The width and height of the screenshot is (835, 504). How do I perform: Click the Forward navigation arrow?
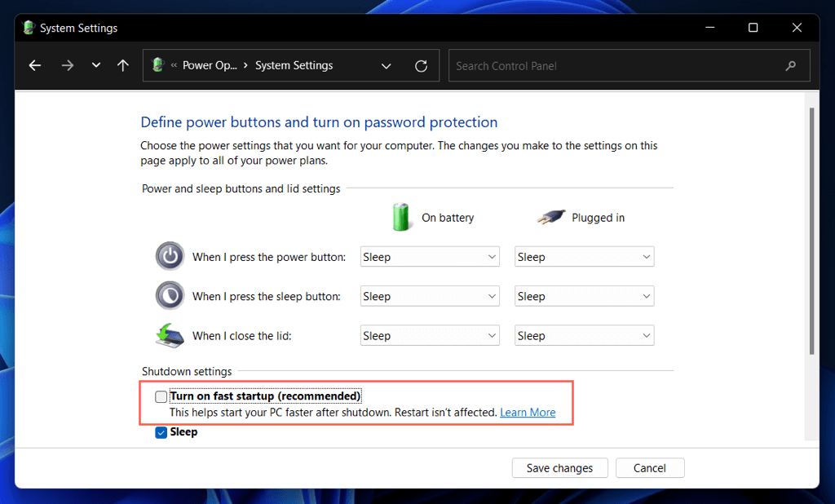68,66
